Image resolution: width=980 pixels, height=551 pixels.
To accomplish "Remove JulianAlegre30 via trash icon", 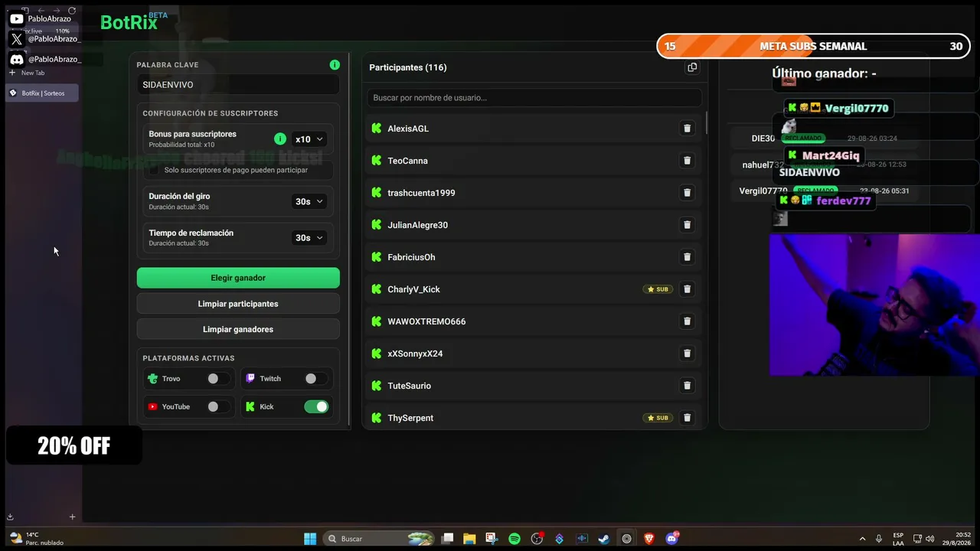I will [x=687, y=225].
